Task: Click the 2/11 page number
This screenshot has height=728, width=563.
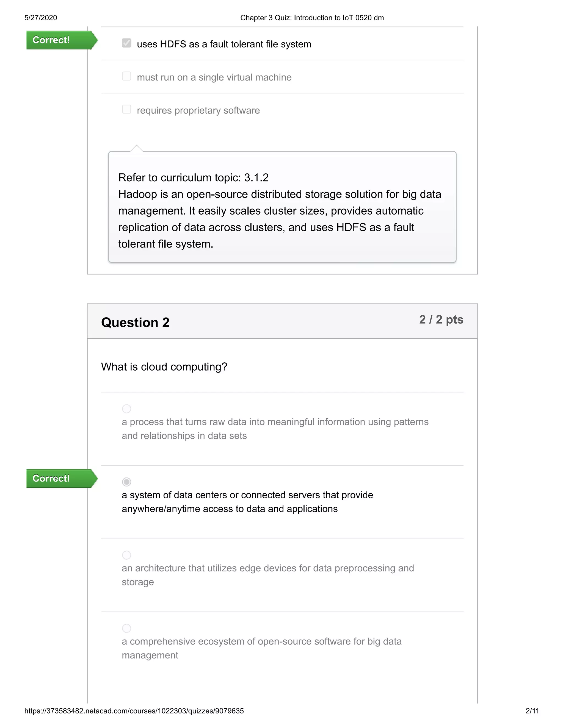Action: (x=532, y=711)
